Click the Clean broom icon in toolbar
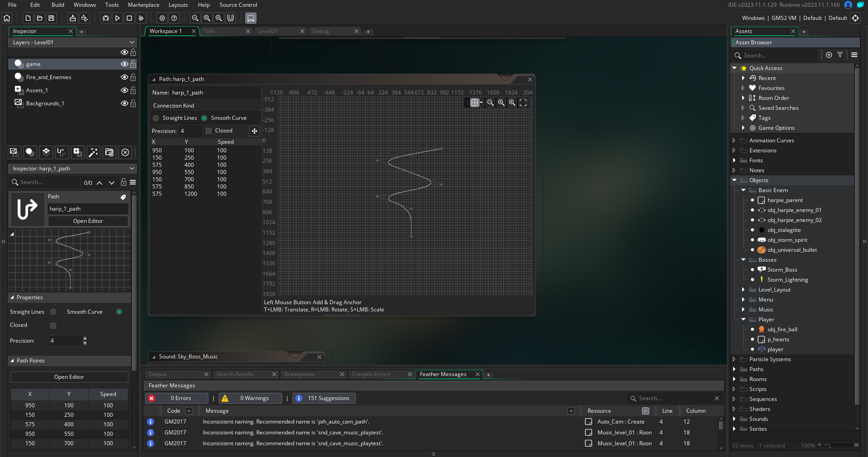The width and height of the screenshot is (868, 457). pyautogui.click(x=141, y=18)
